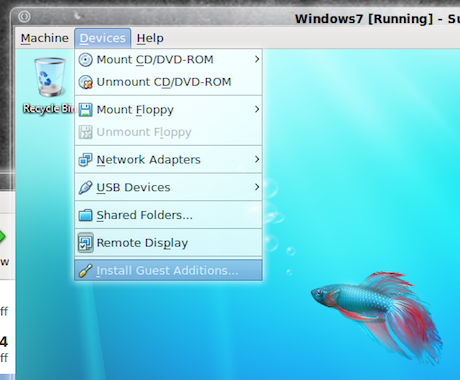
Task: Open the Network Adapters entry
Action: pyautogui.click(x=168, y=160)
